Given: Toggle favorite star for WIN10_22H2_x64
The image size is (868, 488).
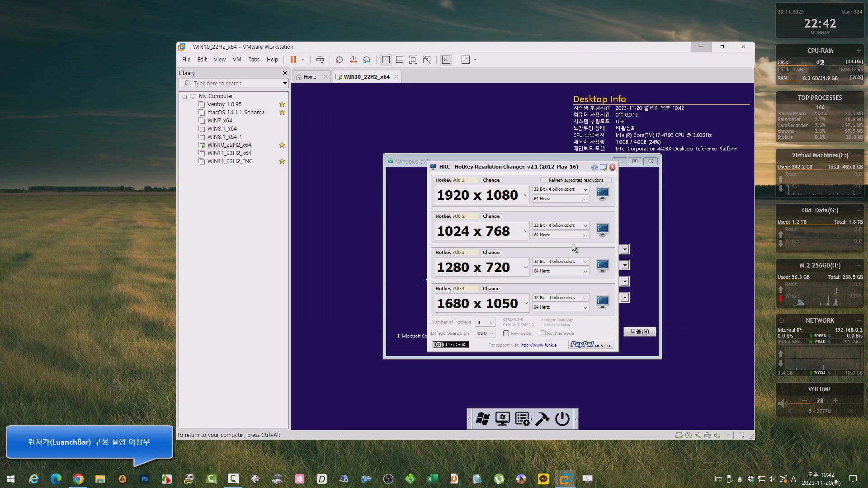Looking at the screenshot, I should (x=282, y=145).
